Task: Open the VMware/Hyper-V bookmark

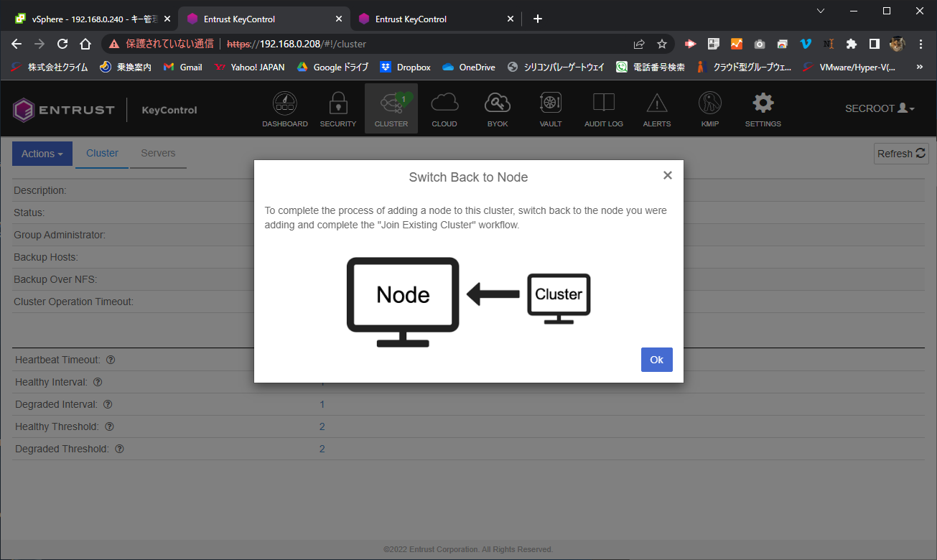Action: (x=849, y=67)
